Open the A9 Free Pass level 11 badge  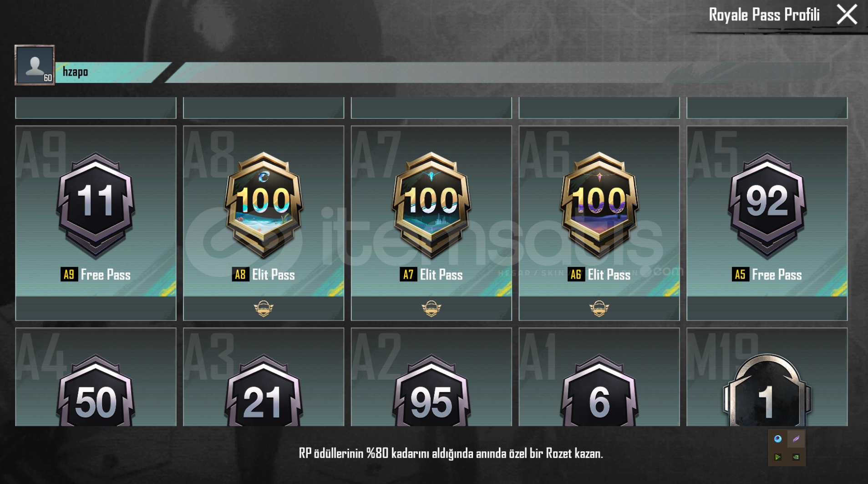point(96,205)
